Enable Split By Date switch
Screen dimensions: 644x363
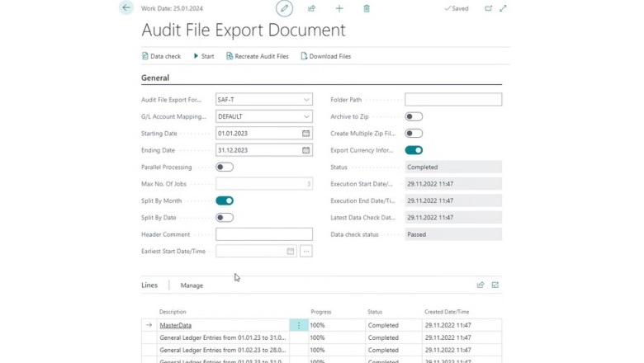(x=225, y=218)
